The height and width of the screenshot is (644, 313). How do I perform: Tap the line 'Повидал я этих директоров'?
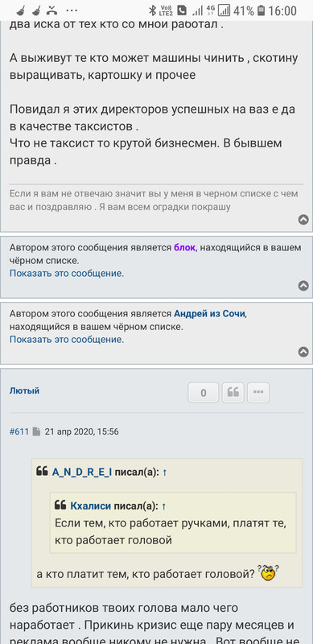click(152, 109)
